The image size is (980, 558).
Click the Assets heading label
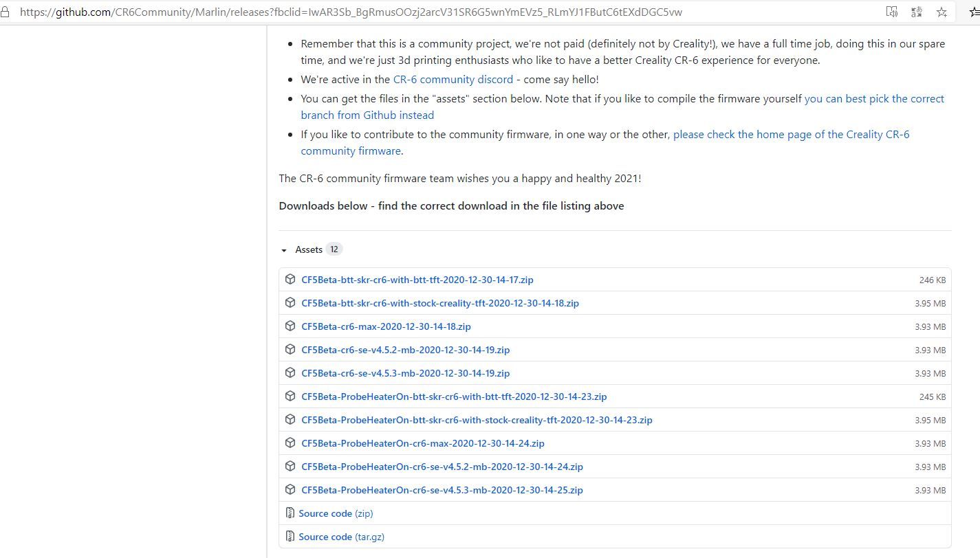(309, 249)
